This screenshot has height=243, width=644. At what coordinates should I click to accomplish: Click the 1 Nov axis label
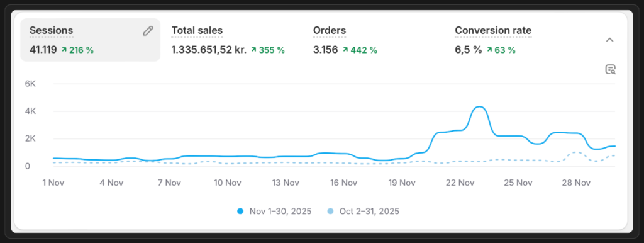(53, 183)
